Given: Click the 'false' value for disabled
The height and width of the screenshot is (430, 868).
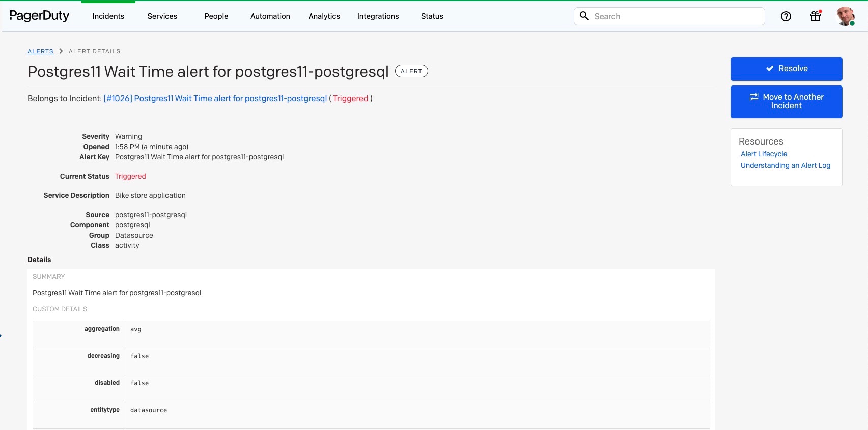Looking at the screenshot, I should click(139, 383).
